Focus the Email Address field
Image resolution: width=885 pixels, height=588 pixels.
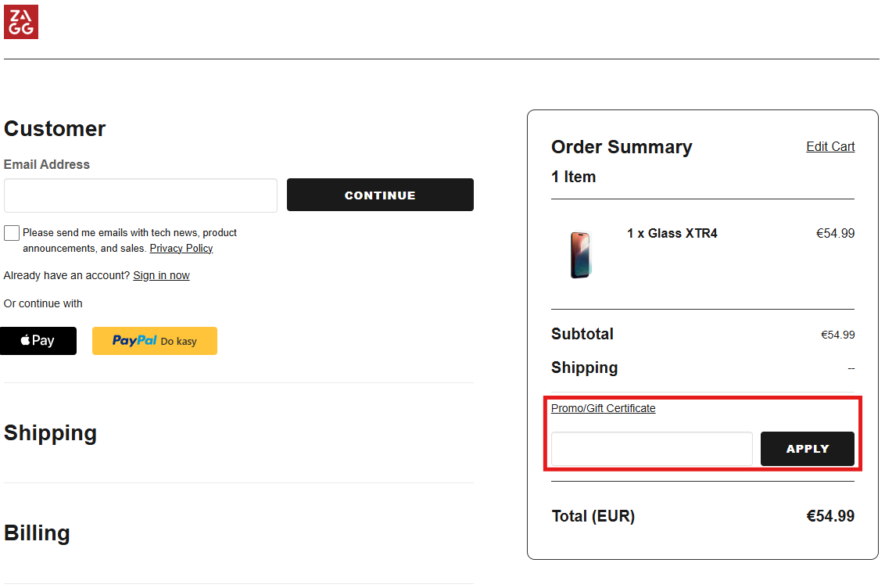pyautogui.click(x=141, y=195)
